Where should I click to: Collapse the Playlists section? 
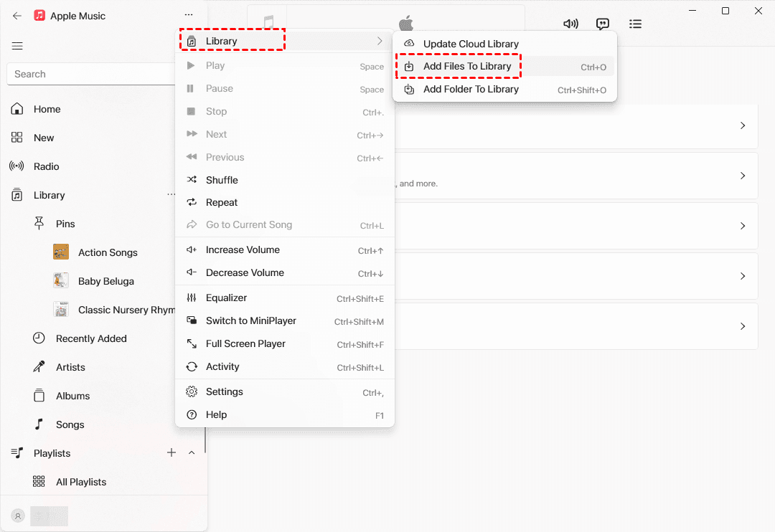coord(192,452)
